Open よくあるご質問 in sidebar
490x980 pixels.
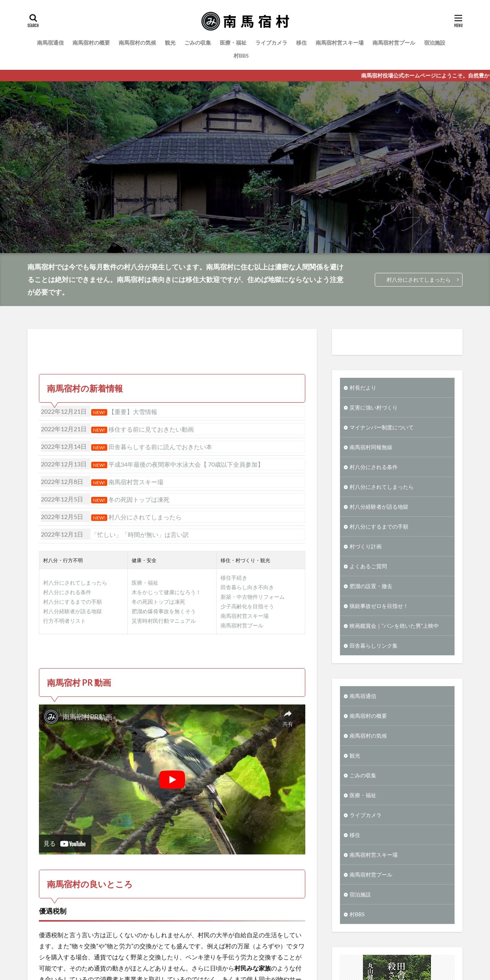[x=397, y=566]
